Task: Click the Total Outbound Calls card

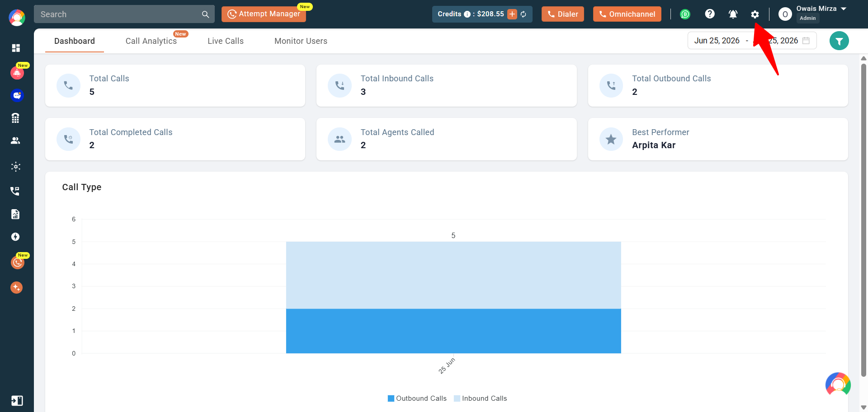Action: point(718,85)
